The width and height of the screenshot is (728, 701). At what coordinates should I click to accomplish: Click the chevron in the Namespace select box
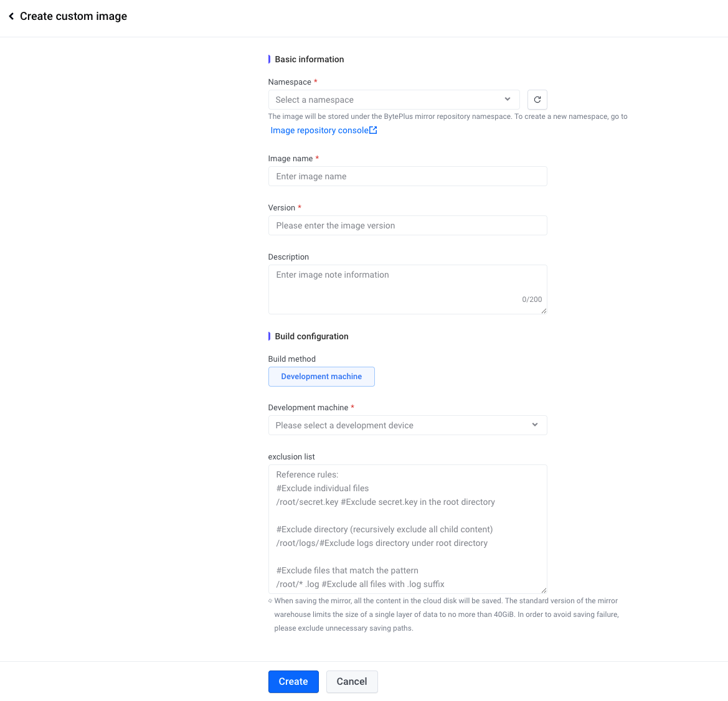pos(508,100)
